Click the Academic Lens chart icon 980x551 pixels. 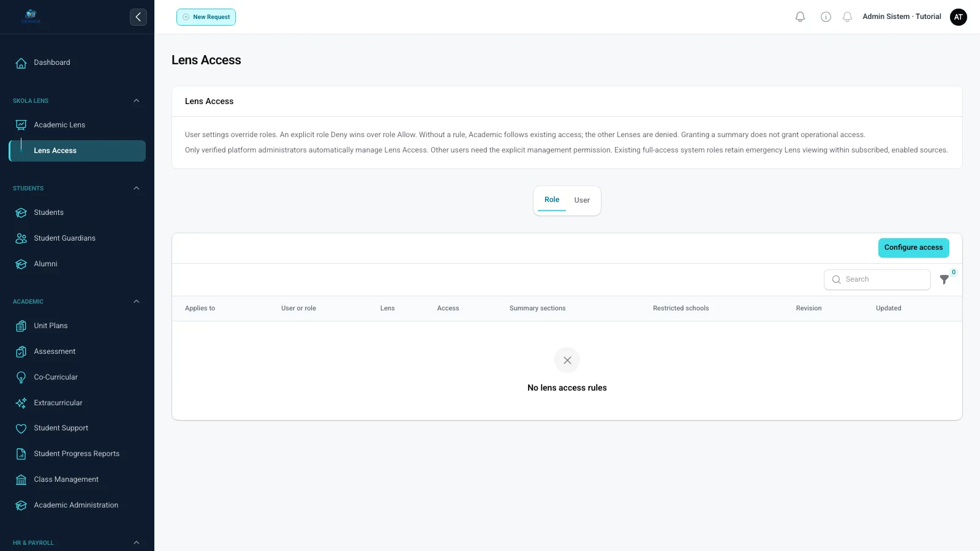(x=21, y=125)
